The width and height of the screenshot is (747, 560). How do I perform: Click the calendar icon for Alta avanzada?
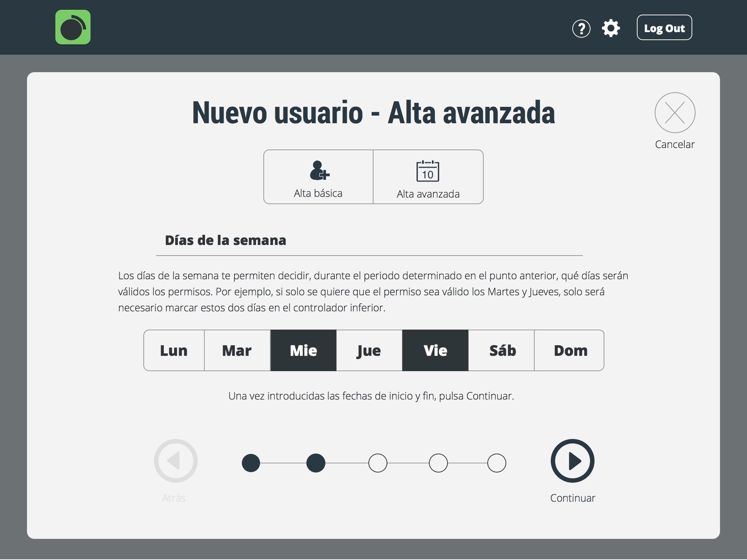tap(428, 171)
